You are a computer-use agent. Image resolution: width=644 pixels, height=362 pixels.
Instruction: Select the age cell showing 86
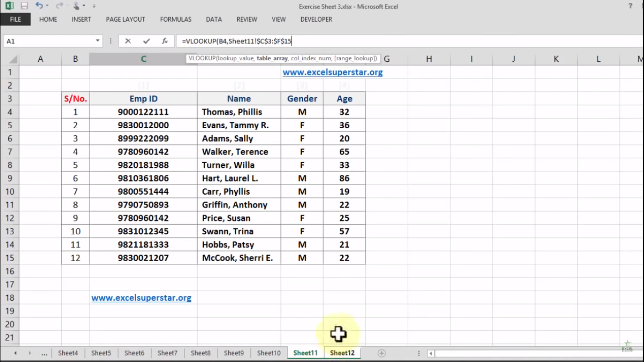point(344,178)
